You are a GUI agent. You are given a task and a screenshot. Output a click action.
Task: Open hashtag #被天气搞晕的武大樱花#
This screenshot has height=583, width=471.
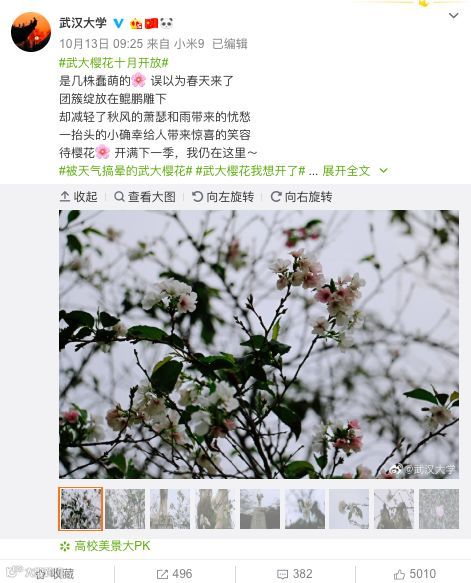click(126, 171)
